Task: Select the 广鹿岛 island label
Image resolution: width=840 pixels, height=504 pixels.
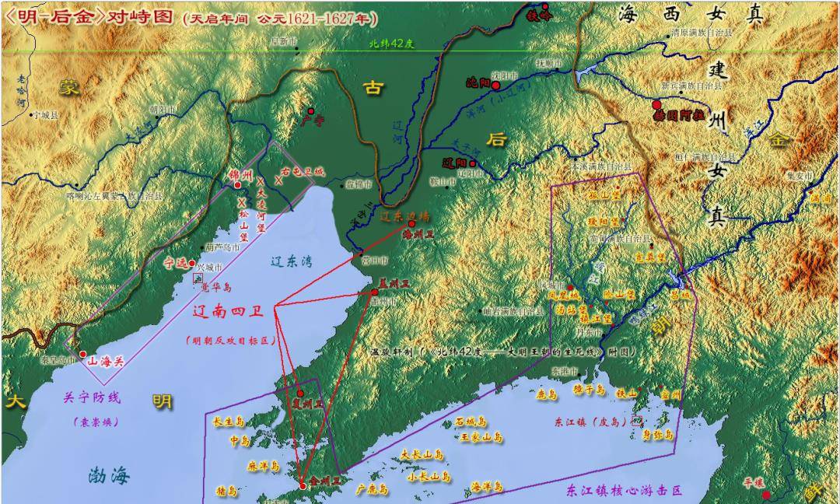Action: pyautogui.click(x=372, y=489)
